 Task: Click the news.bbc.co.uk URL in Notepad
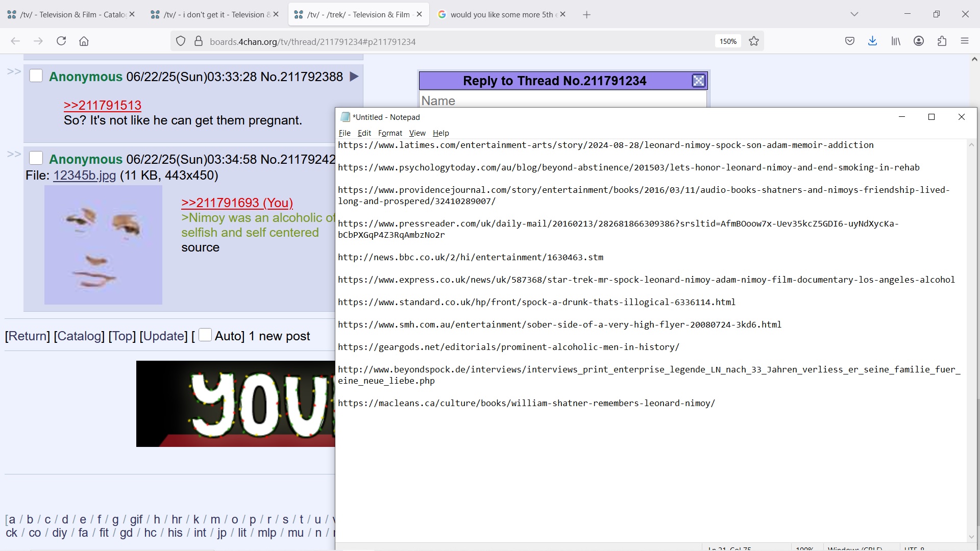(x=471, y=258)
